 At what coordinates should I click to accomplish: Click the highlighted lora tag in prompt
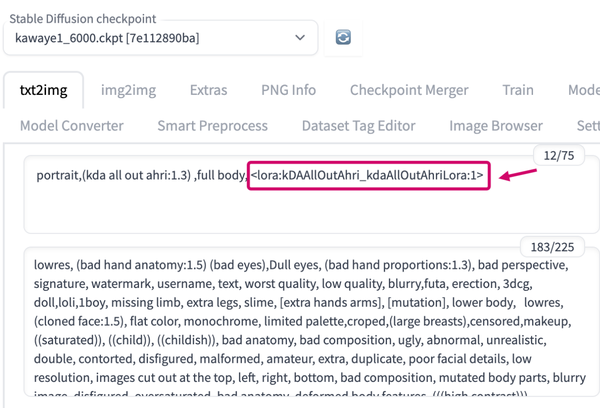(x=368, y=176)
